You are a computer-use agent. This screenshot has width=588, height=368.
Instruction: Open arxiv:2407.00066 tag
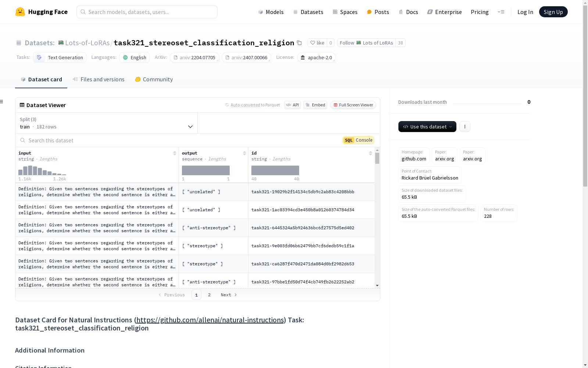(246, 57)
